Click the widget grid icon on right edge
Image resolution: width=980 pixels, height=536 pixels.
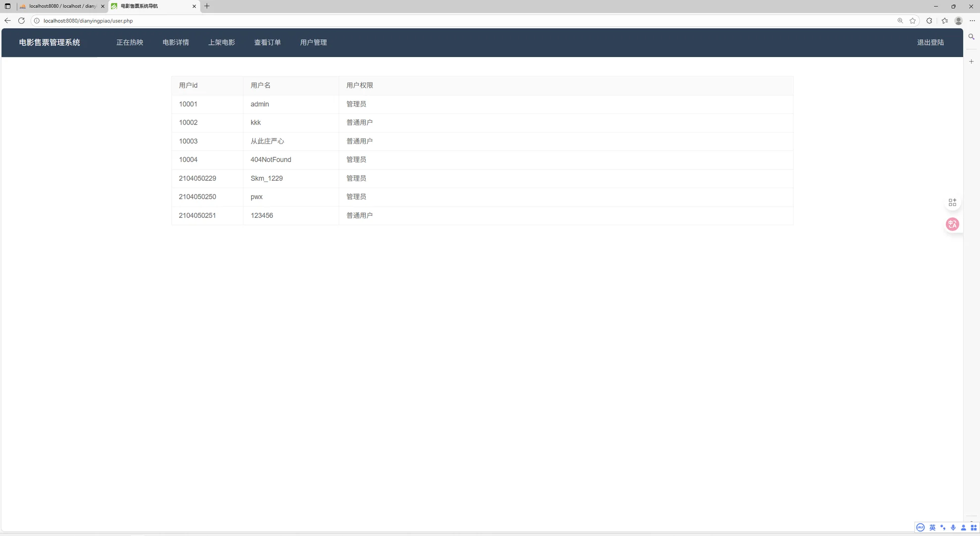952,202
